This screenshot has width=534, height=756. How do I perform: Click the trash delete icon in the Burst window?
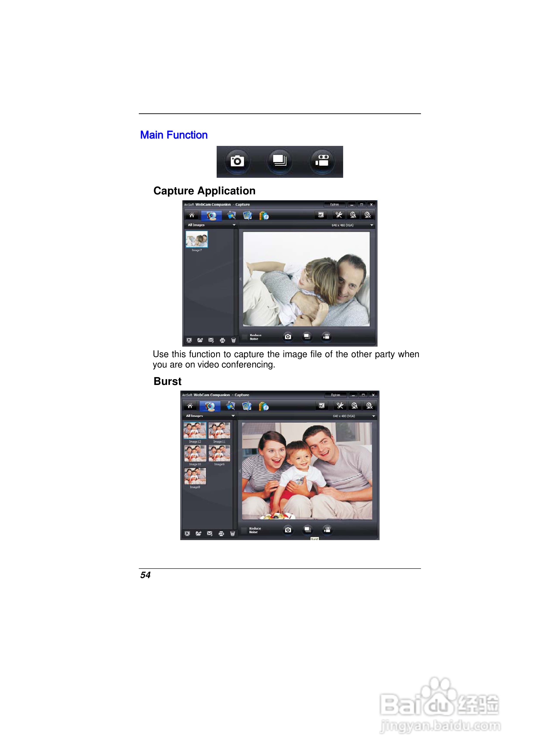point(232,534)
